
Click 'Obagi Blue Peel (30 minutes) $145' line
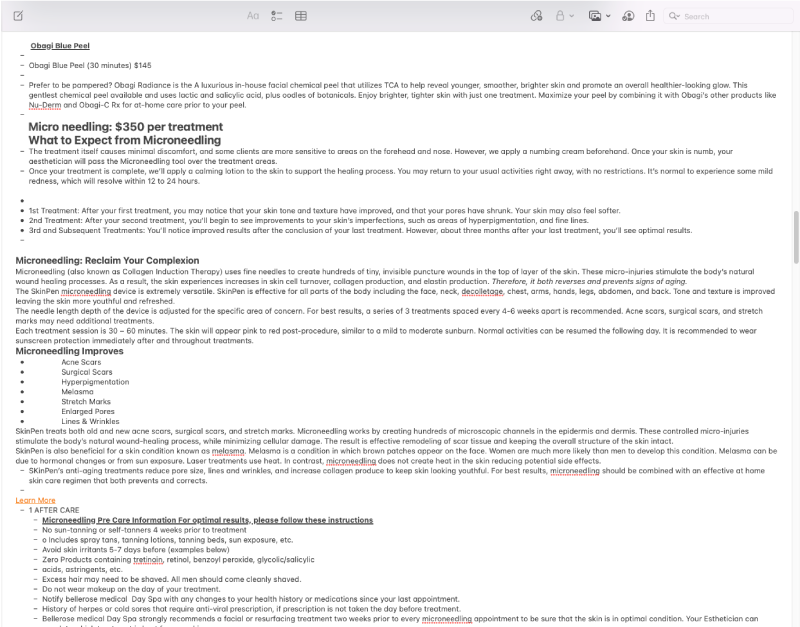tap(90, 65)
